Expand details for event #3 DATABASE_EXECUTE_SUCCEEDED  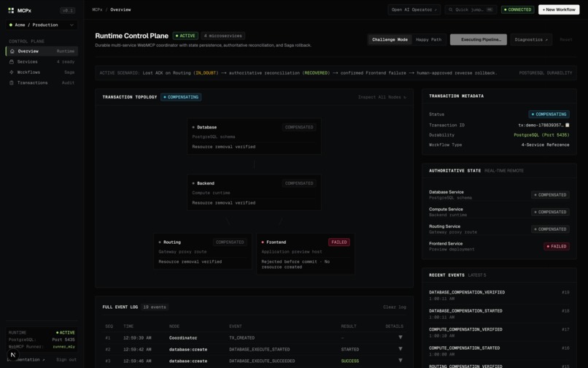pyautogui.click(x=400, y=361)
